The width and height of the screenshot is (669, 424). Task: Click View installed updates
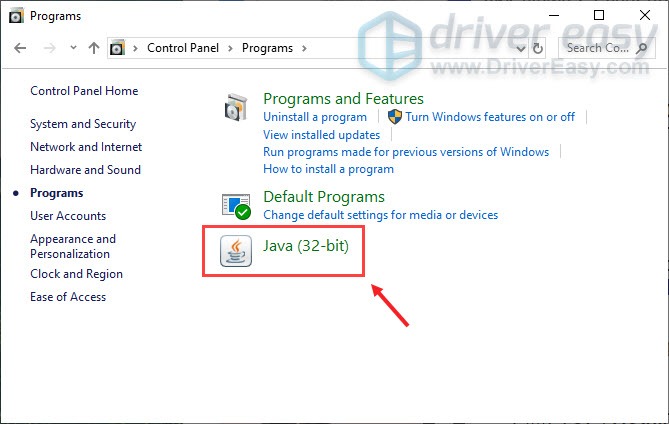pos(321,135)
